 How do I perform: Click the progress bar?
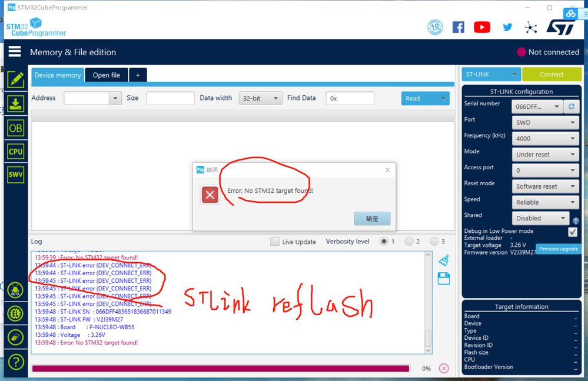click(221, 369)
